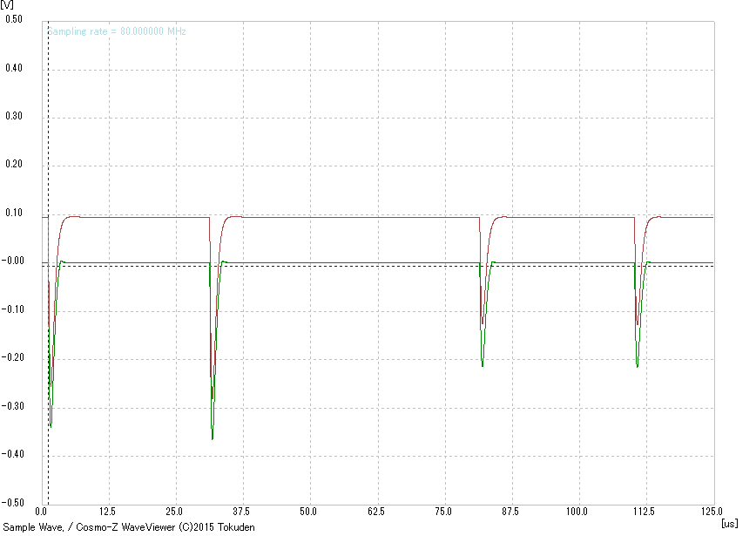Viewport: 756px width, 536px height.
Task: Click the sampling rate text label
Action: (x=117, y=31)
